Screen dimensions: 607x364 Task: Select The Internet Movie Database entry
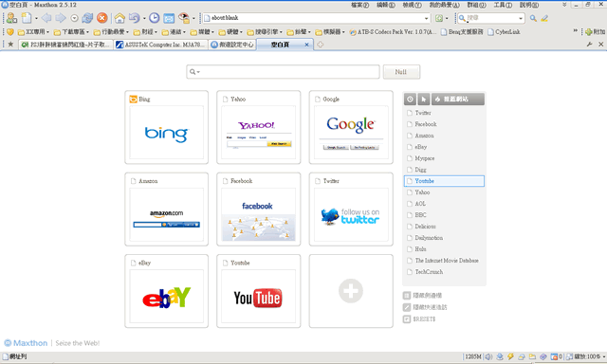pos(444,261)
